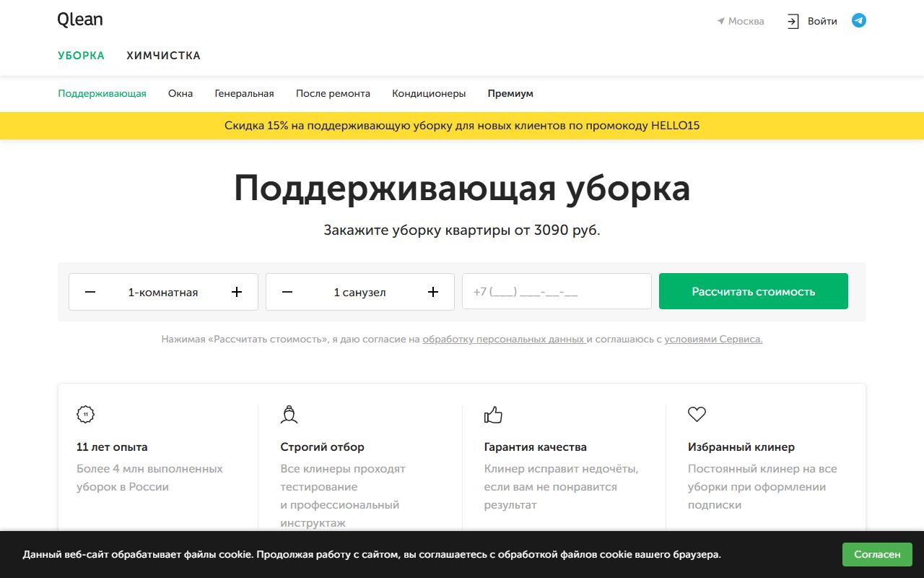The width and height of the screenshot is (924, 578).
Task: Focus the phone number input field
Action: (x=557, y=292)
